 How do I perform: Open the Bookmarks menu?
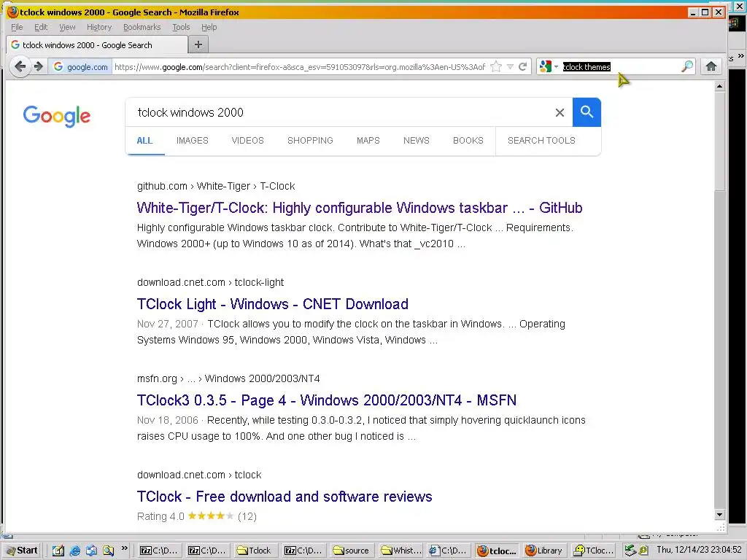142,27
